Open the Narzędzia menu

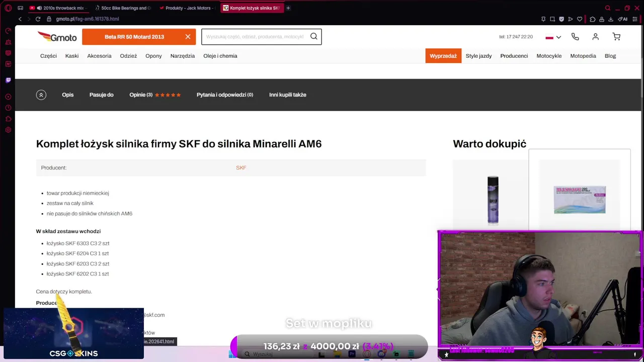coord(183,56)
